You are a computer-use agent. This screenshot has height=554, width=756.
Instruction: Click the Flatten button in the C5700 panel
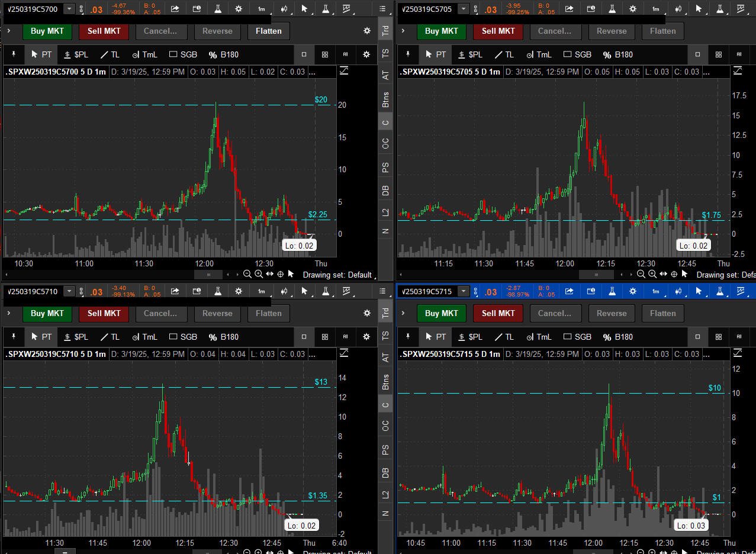pyautogui.click(x=268, y=31)
